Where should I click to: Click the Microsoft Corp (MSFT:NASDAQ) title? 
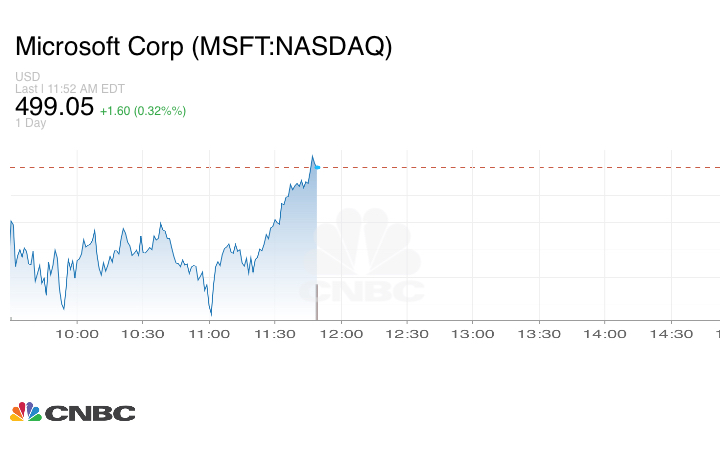[203, 47]
